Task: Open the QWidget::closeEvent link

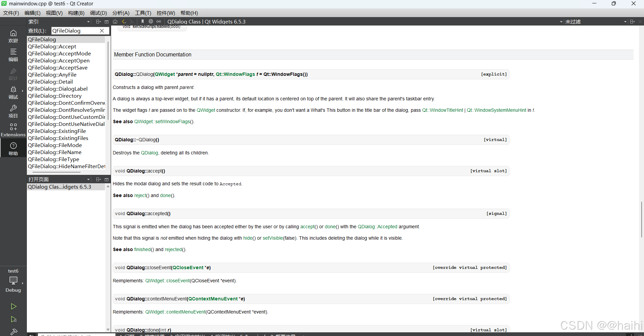Action: [167, 281]
